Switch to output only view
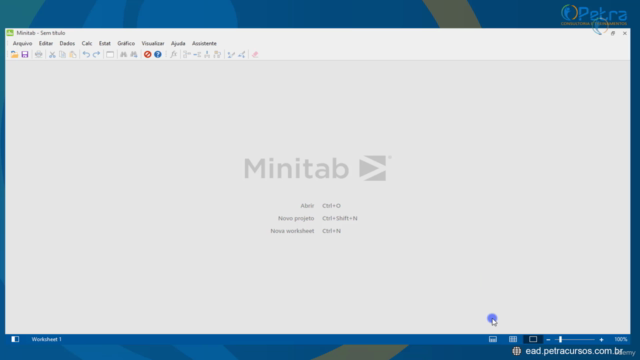The image size is (640, 360). click(533, 339)
